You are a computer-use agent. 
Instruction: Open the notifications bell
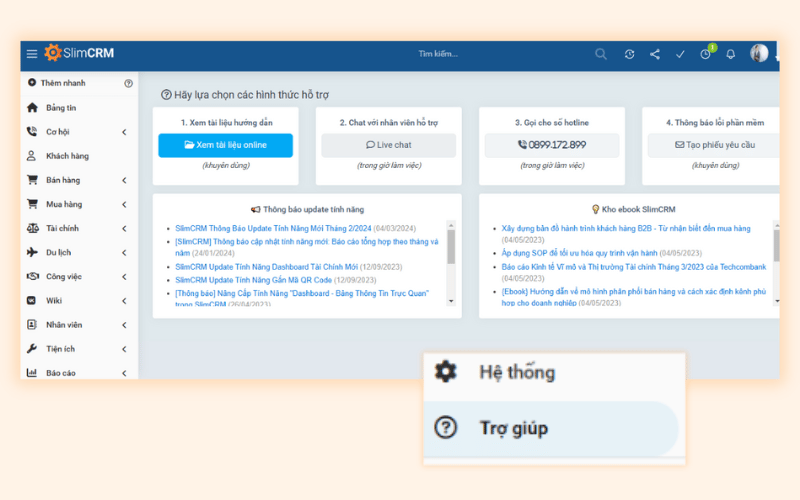(x=731, y=54)
